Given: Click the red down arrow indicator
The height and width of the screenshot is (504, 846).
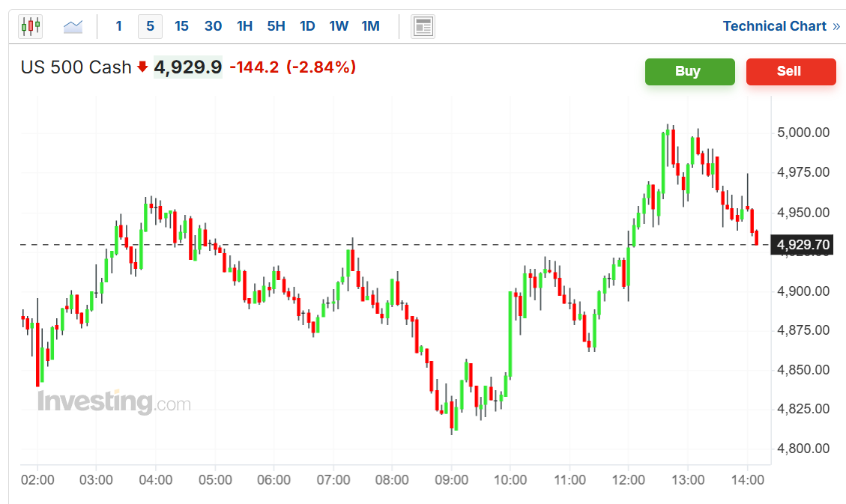Looking at the screenshot, I should point(142,67).
